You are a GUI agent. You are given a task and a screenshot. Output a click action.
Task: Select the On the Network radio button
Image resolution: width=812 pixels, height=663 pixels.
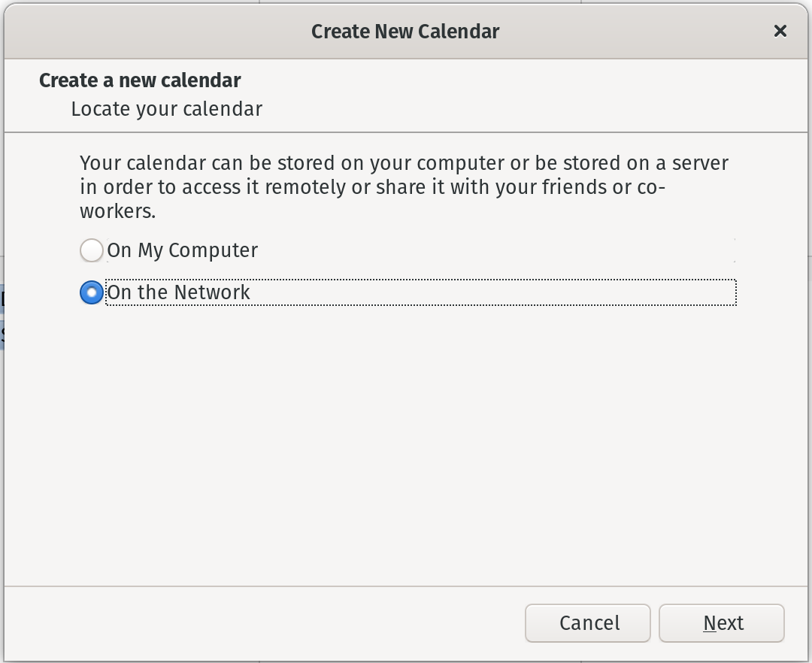pos(91,293)
